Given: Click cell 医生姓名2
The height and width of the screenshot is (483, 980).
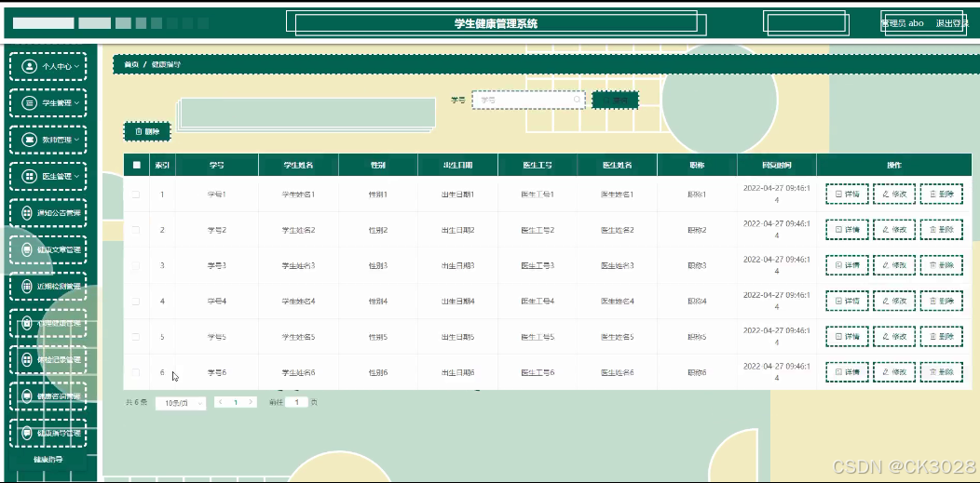Looking at the screenshot, I should coord(618,230).
